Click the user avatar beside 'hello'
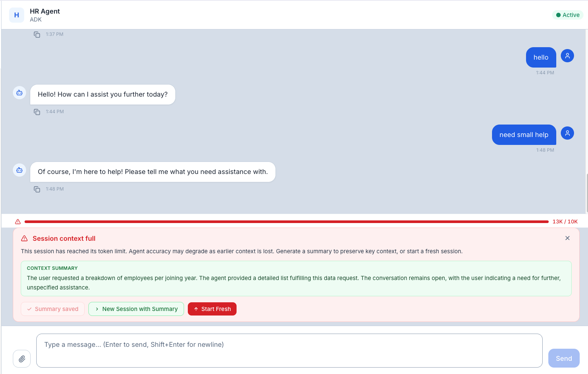Viewport: 588px width, 374px height. coord(567,56)
